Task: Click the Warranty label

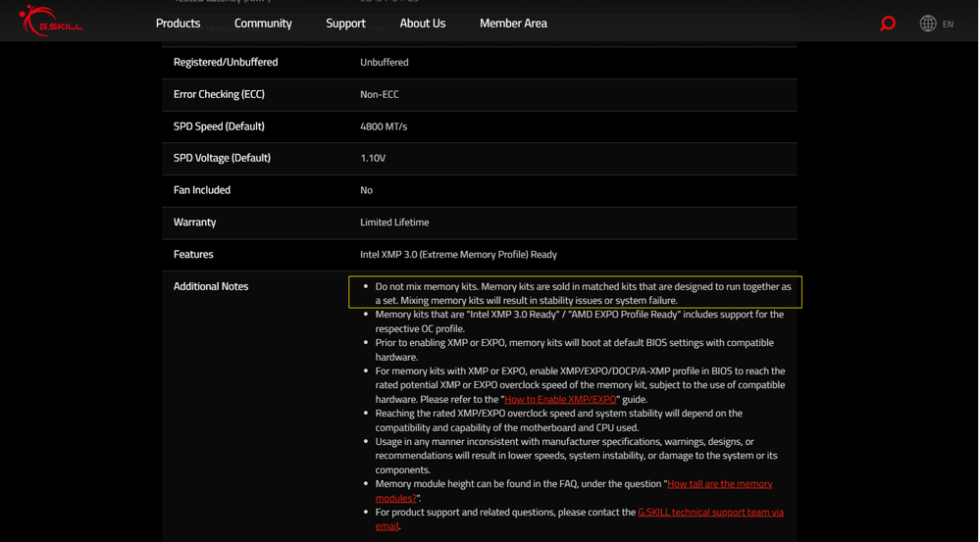Action: pos(194,222)
